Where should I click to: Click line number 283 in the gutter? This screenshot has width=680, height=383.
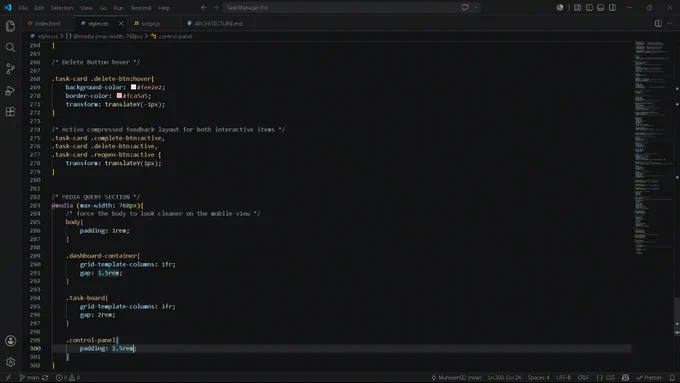pos(35,205)
